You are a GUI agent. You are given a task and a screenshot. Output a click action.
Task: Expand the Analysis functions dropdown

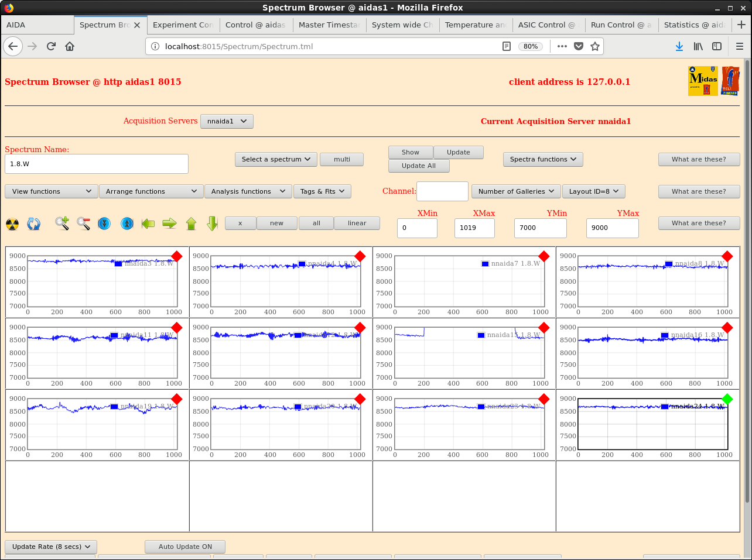click(248, 191)
